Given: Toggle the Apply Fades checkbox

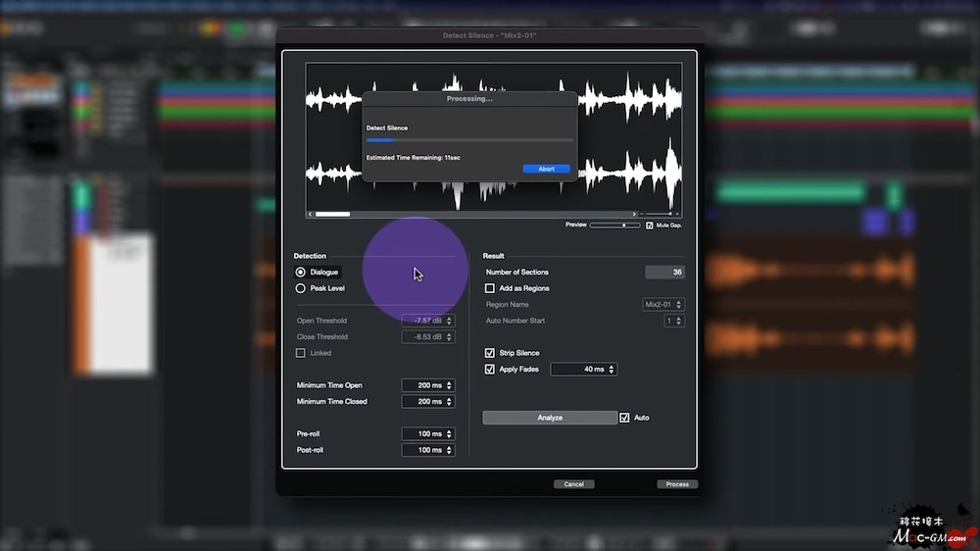Looking at the screenshot, I should click(490, 370).
